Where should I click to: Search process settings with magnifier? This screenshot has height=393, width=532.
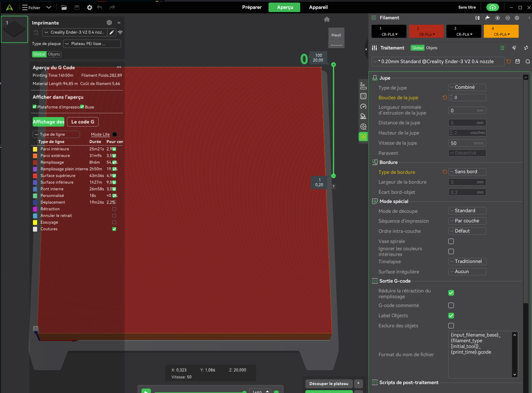click(528, 62)
